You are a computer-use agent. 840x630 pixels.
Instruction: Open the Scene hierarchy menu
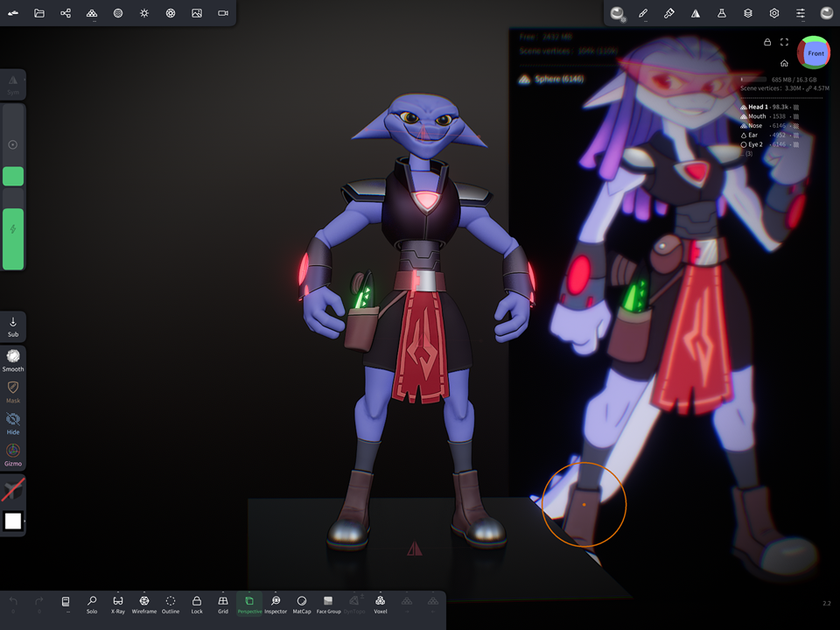coord(66,13)
